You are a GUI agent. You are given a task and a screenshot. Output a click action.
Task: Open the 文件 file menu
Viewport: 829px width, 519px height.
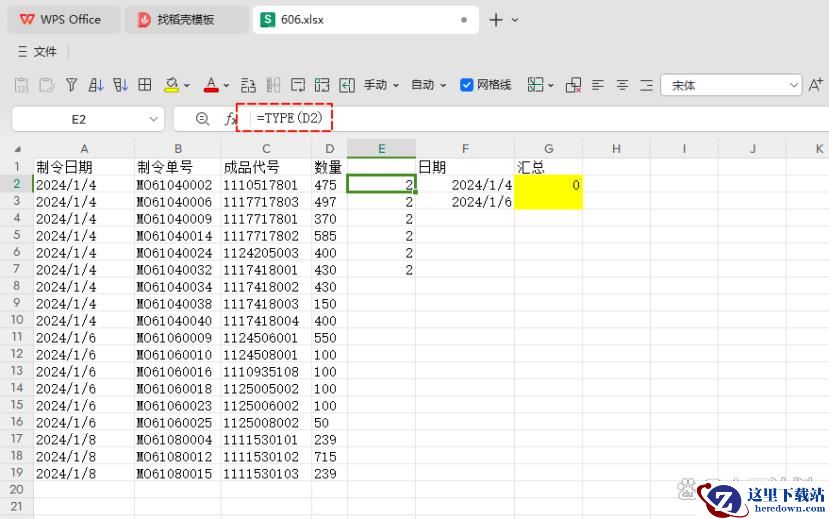coord(37,51)
